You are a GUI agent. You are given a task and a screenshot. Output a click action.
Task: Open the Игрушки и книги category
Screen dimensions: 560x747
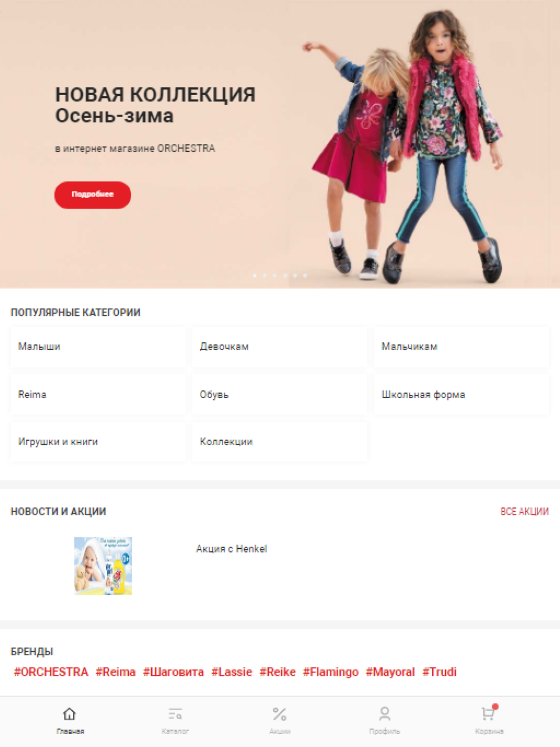[98, 442]
